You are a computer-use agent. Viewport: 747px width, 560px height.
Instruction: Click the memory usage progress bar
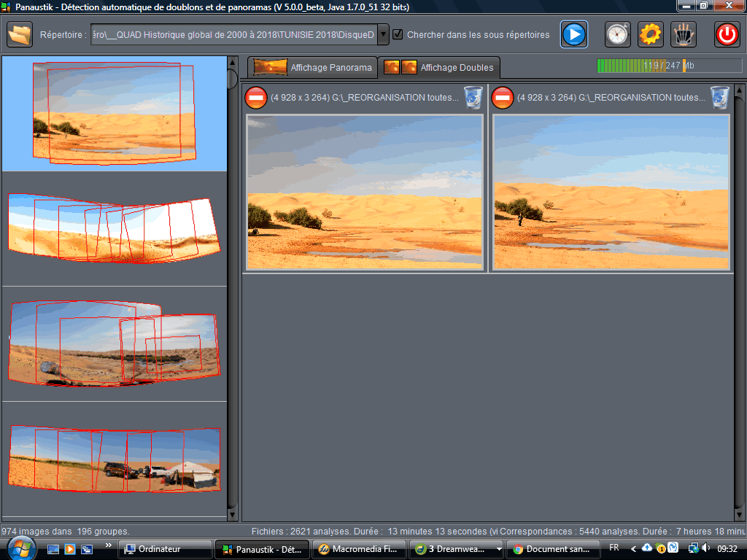pyautogui.click(x=669, y=66)
